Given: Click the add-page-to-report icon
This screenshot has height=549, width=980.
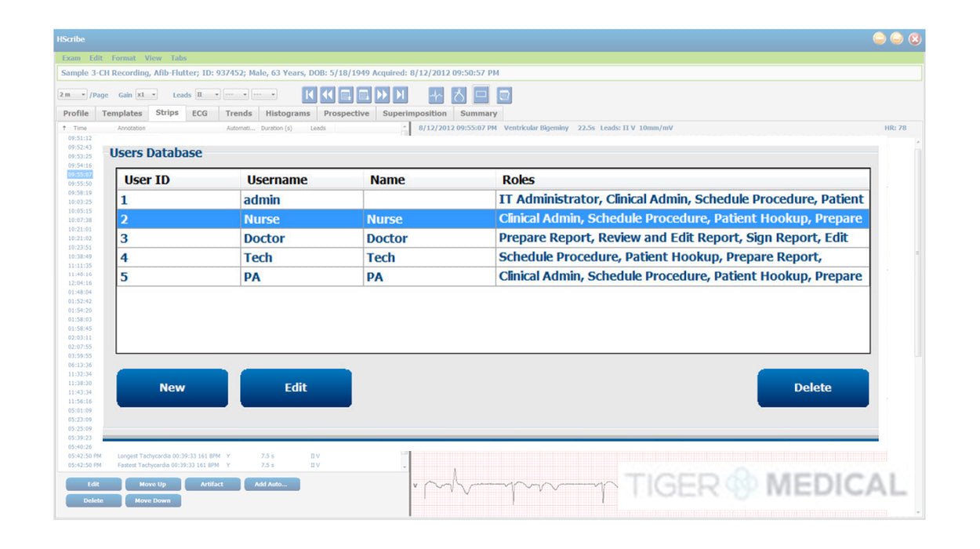Looking at the screenshot, I should point(347,94).
